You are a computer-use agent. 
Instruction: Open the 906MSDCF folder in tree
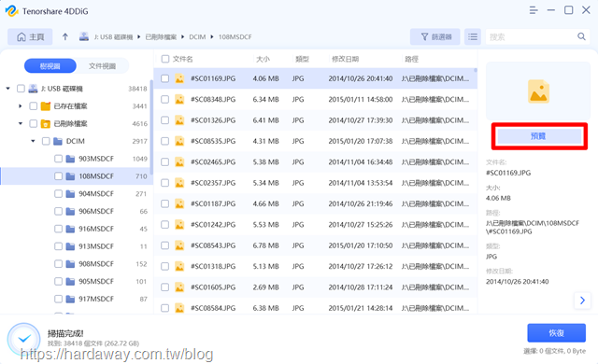coord(96,211)
